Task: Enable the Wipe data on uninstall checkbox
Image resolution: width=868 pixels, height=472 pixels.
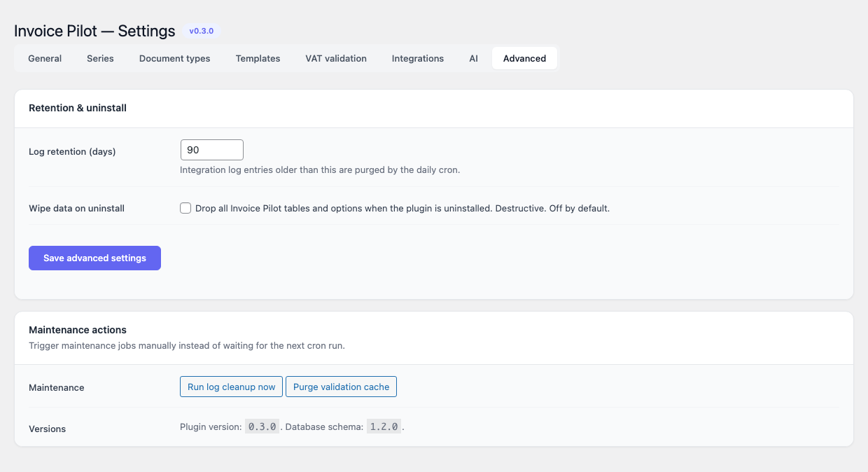Action: tap(185, 208)
